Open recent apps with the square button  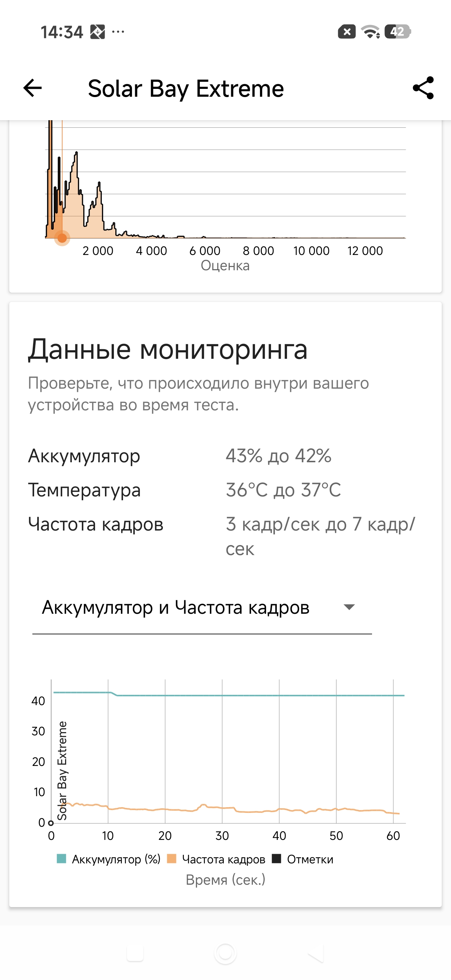click(x=135, y=954)
